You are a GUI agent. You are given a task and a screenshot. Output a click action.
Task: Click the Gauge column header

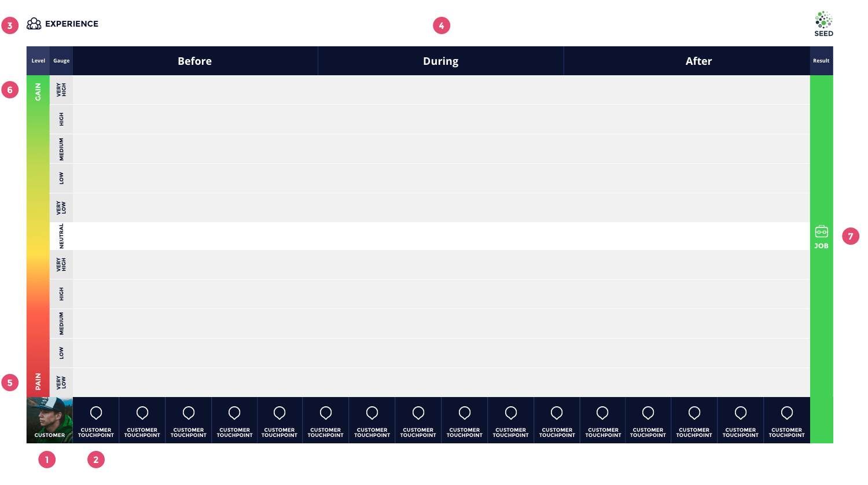(61, 61)
